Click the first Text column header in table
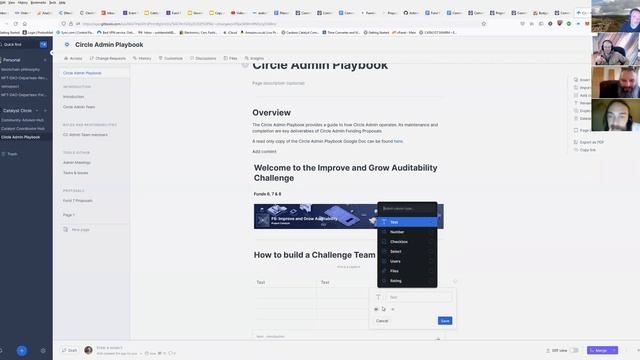 (x=261, y=282)
